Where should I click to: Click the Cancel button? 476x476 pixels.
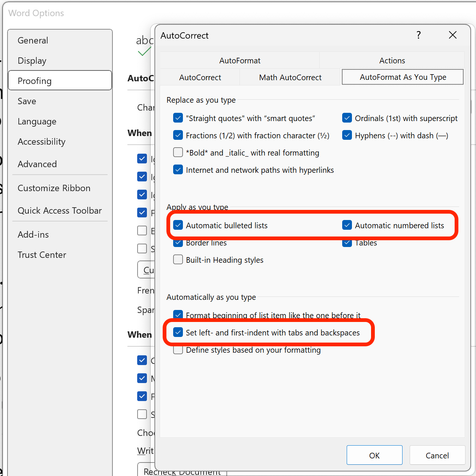437,455
